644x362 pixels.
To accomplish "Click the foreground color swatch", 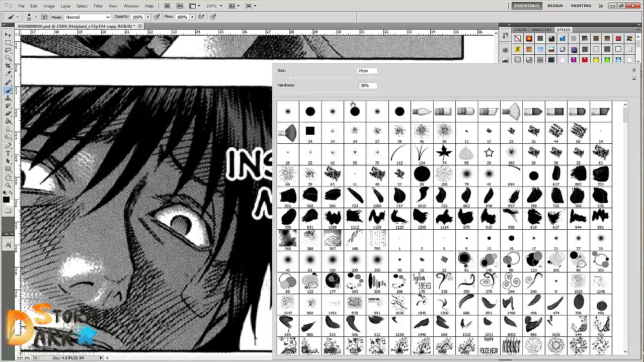I will (7, 200).
